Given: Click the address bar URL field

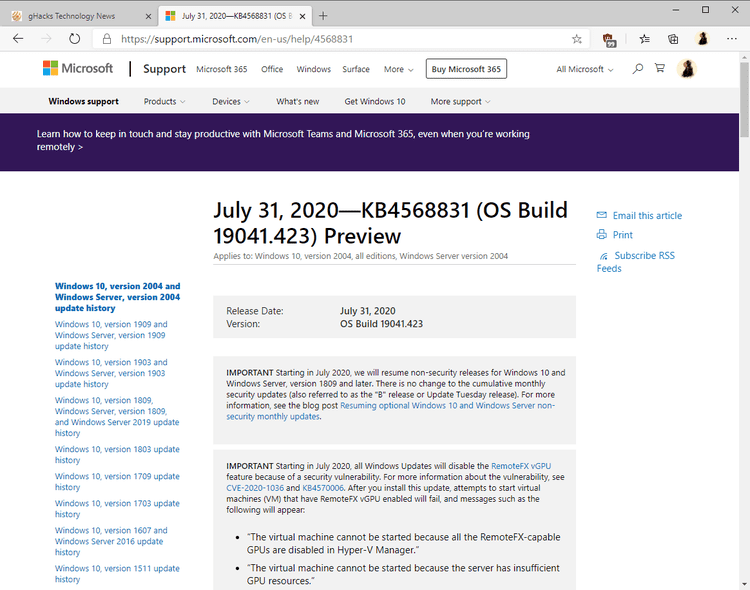Looking at the screenshot, I should (335, 39).
